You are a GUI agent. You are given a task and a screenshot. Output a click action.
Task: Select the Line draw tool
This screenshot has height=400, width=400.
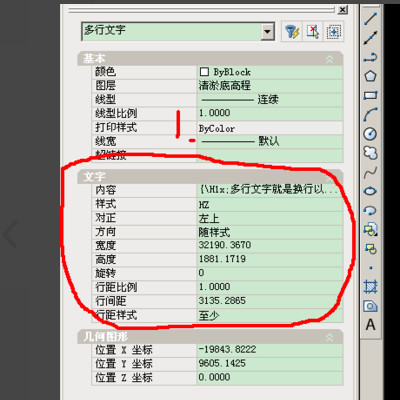tap(370, 19)
